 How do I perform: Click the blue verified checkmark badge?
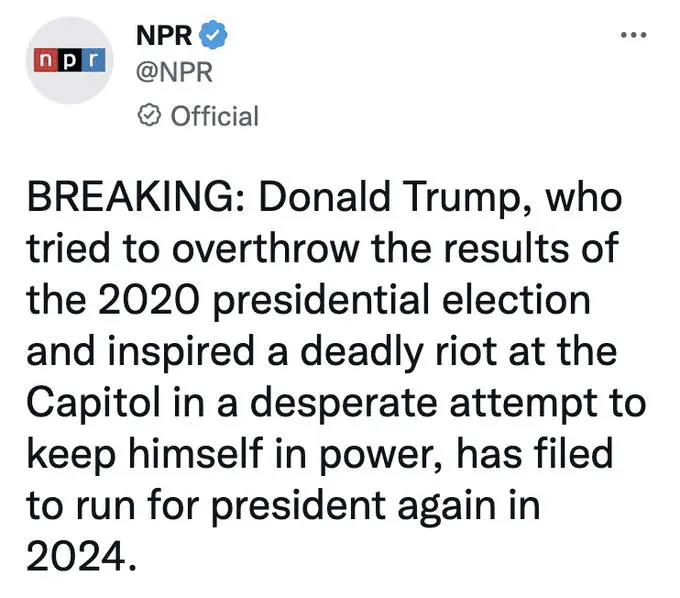[214, 34]
